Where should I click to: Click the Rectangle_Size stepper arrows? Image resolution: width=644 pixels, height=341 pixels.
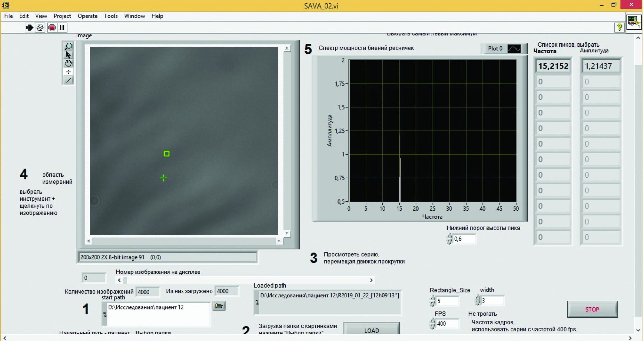point(432,301)
